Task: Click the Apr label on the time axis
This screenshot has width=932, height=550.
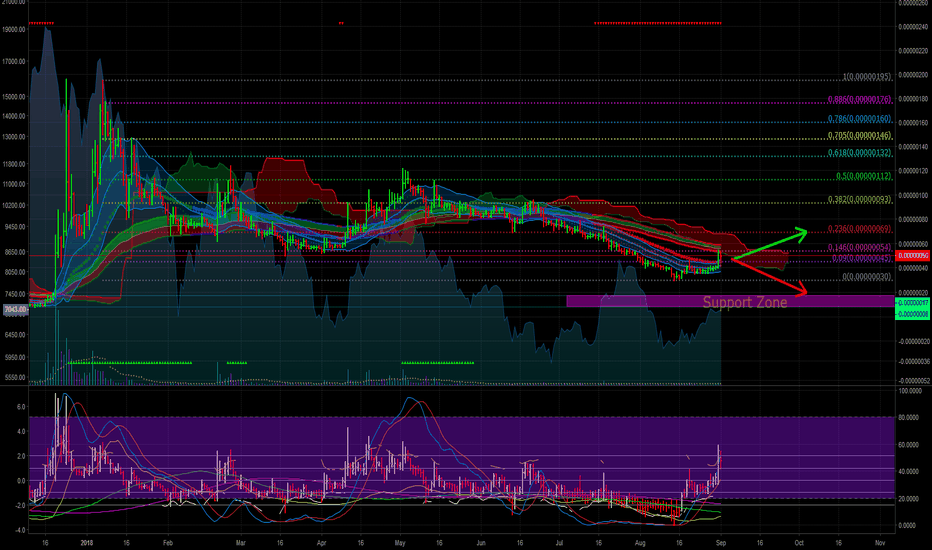Action: pos(322,543)
